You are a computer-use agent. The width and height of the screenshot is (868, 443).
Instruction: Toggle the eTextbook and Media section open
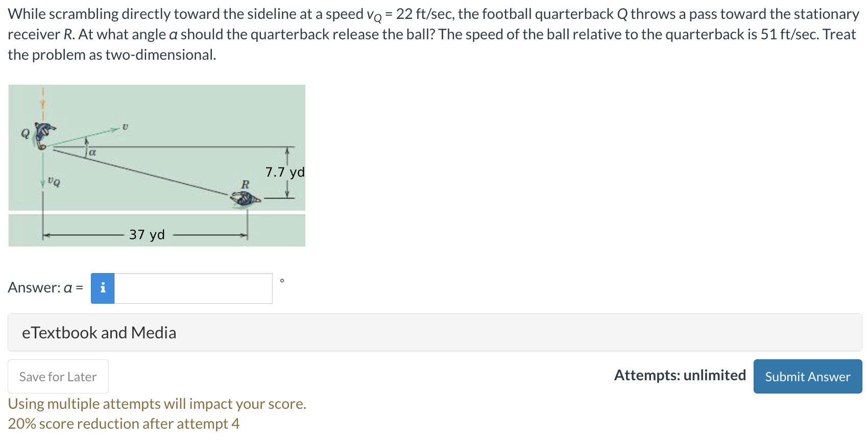click(x=99, y=332)
